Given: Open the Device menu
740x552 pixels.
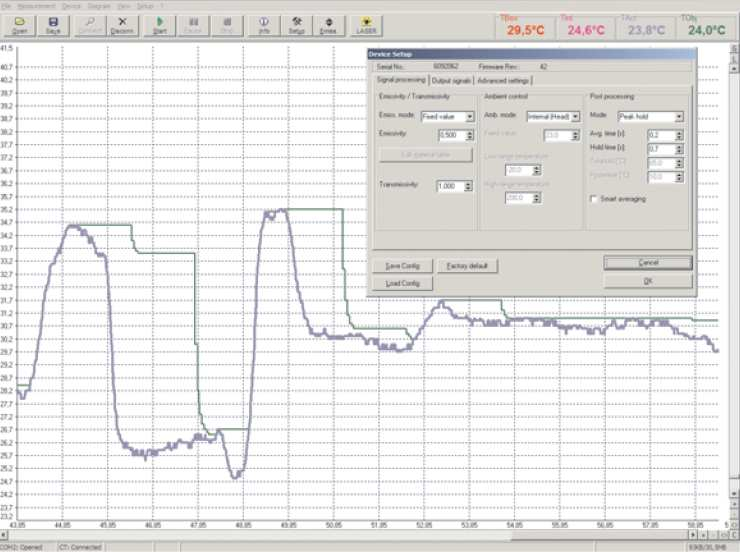Looking at the screenshot, I should tap(71, 6).
